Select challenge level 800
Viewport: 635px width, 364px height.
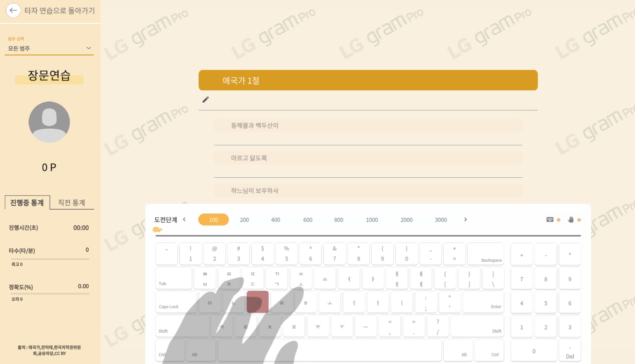[x=339, y=220]
